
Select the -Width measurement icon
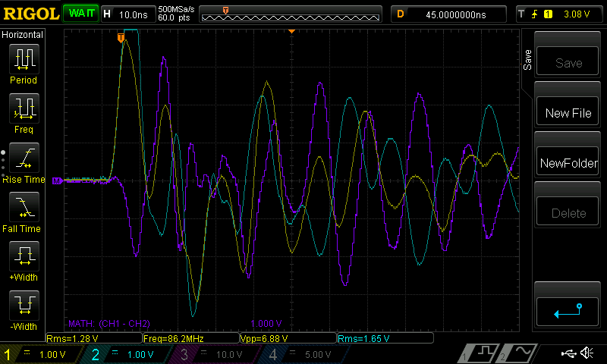[24, 305]
